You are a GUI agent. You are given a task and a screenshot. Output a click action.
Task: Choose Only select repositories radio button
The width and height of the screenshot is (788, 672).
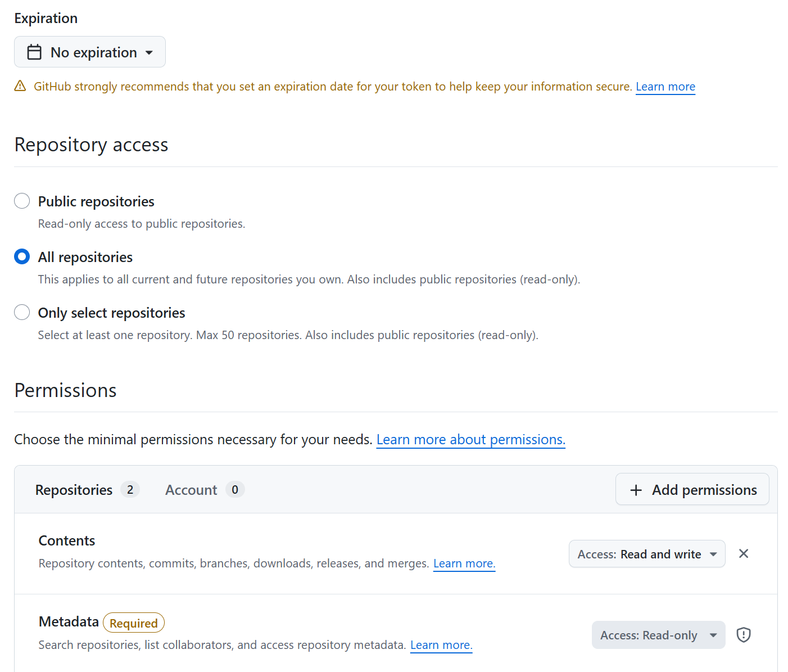pyautogui.click(x=22, y=313)
